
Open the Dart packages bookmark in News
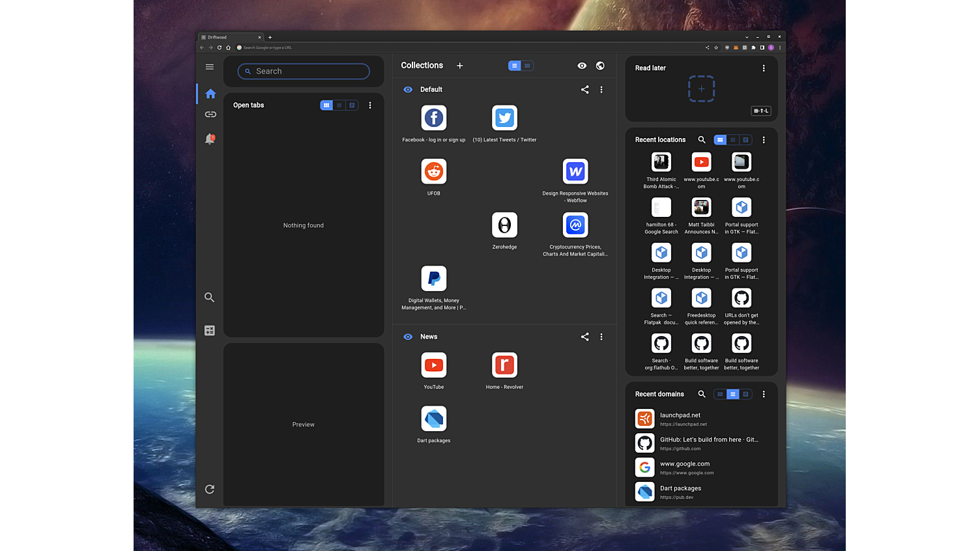point(434,419)
